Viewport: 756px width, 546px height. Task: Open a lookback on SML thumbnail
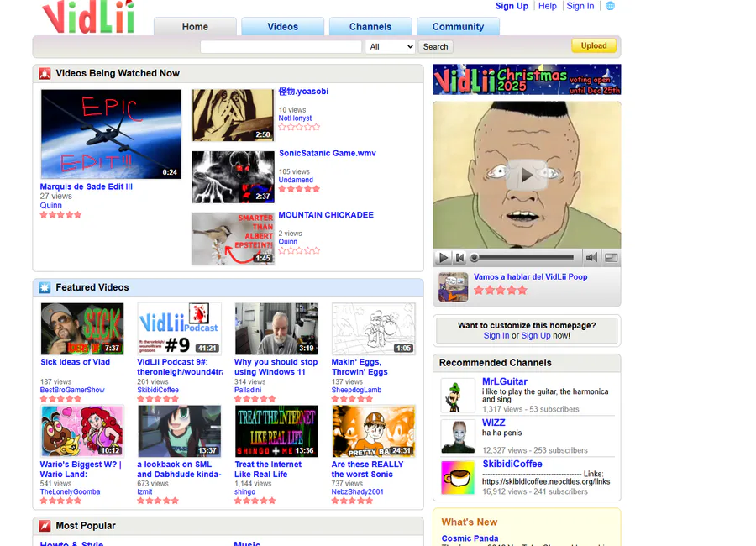pyautogui.click(x=180, y=431)
